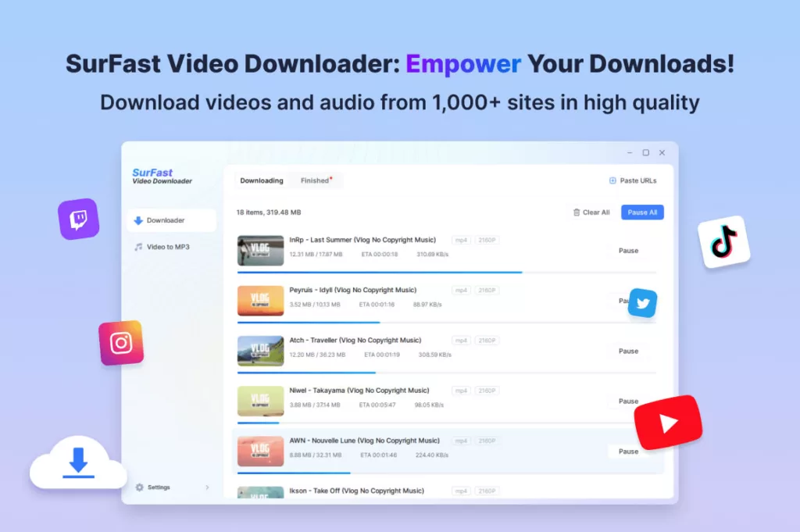The height and width of the screenshot is (532, 800).
Task: Click the Video to MP3 music note icon
Action: 138,247
